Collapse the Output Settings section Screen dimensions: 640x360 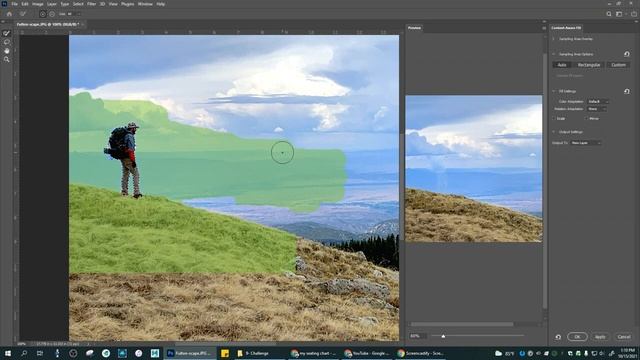pyautogui.click(x=554, y=132)
